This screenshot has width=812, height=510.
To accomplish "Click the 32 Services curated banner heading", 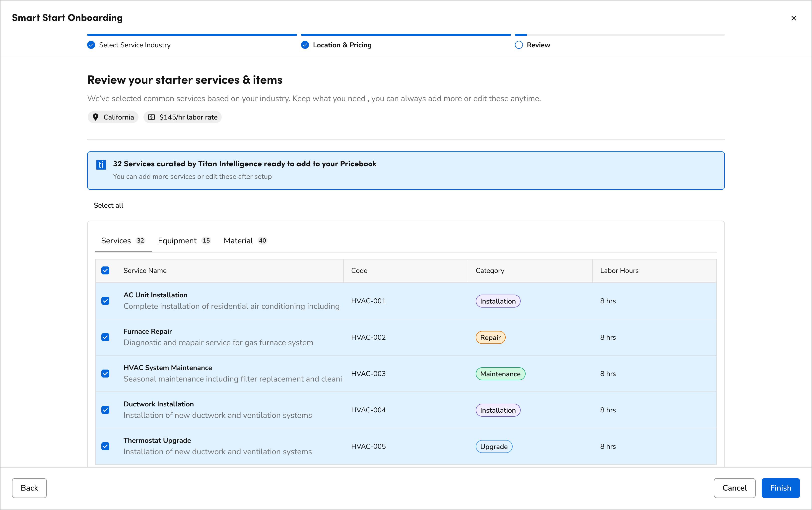I will [x=245, y=164].
